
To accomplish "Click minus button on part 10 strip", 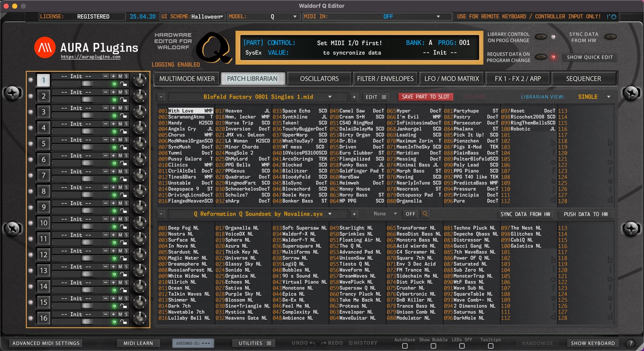I will coord(106,219).
